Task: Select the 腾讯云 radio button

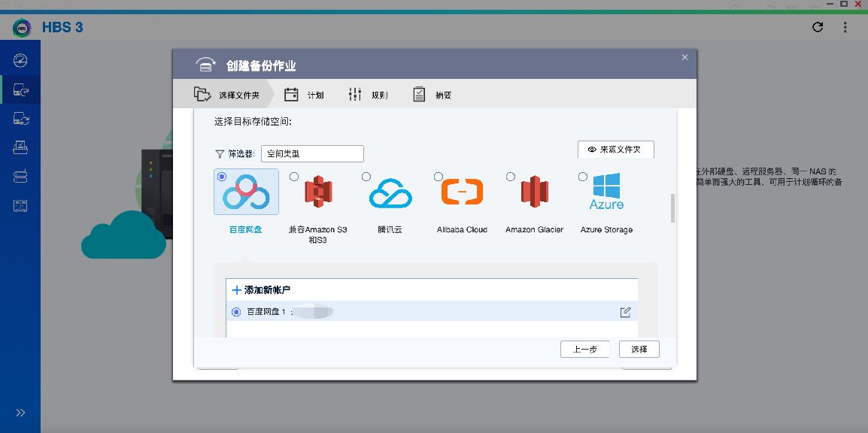Action: coord(366,177)
